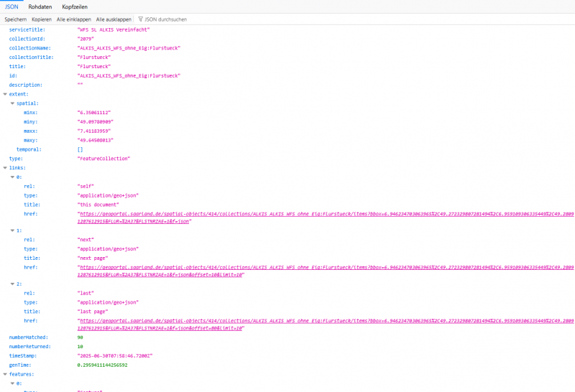The height and width of the screenshot is (392, 575).
Task: Open the last page href URL
Action: pos(326,325)
